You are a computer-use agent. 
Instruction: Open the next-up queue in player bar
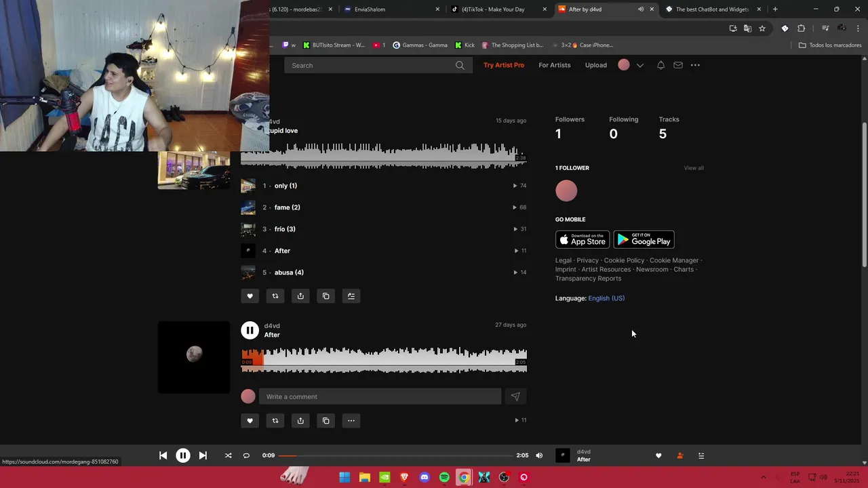701,455
